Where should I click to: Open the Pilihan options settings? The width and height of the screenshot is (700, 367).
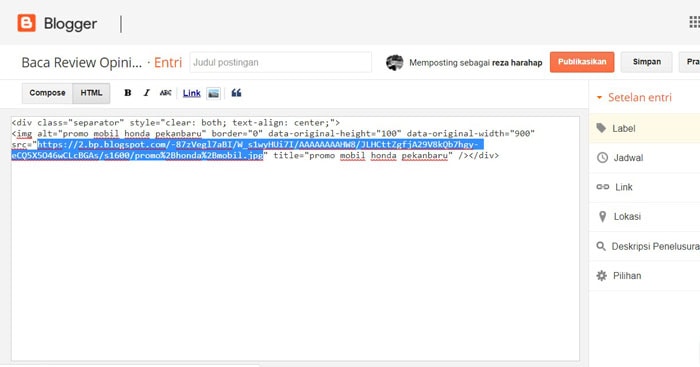645,275
